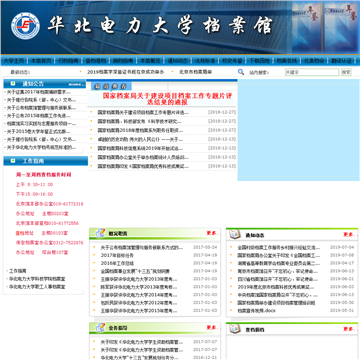360x360 pixels.
Task: Open the 华北电力大学科技学院档案室 link
Action: [37, 279]
